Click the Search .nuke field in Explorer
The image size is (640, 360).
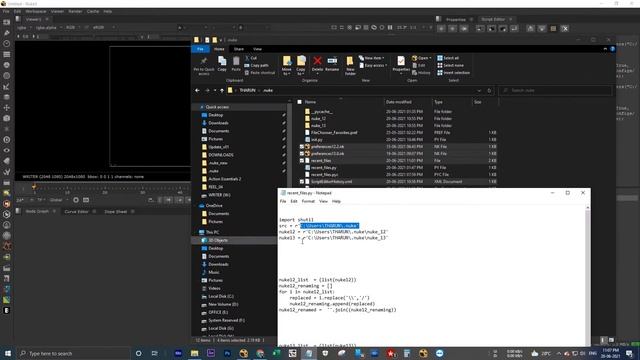pyautogui.click(x=555, y=90)
